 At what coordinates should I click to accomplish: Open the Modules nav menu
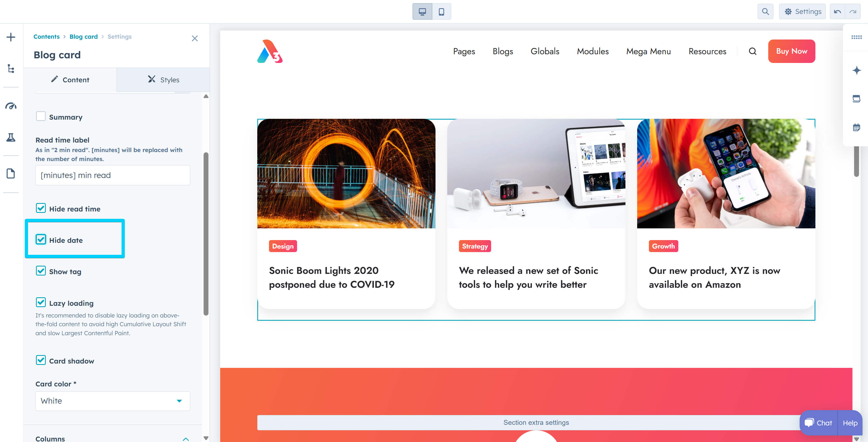click(593, 51)
